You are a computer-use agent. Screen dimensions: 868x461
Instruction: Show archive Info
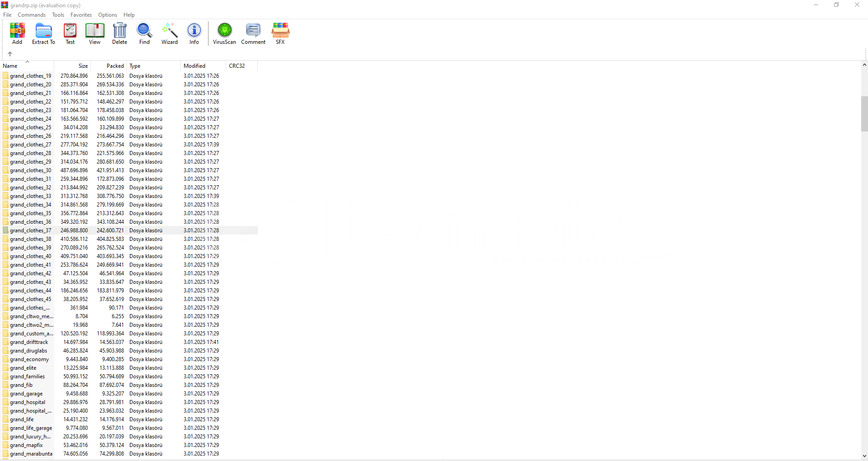194,33
